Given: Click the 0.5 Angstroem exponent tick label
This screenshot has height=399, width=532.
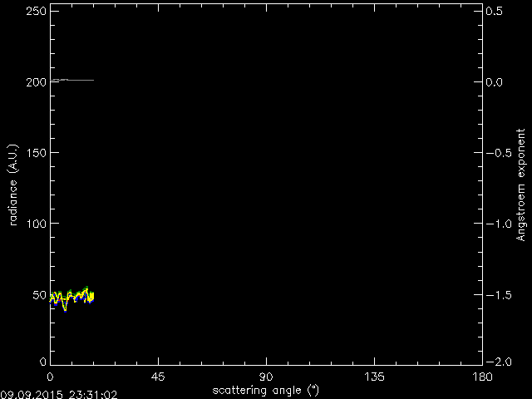Looking at the screenshot, I should 495,11.
